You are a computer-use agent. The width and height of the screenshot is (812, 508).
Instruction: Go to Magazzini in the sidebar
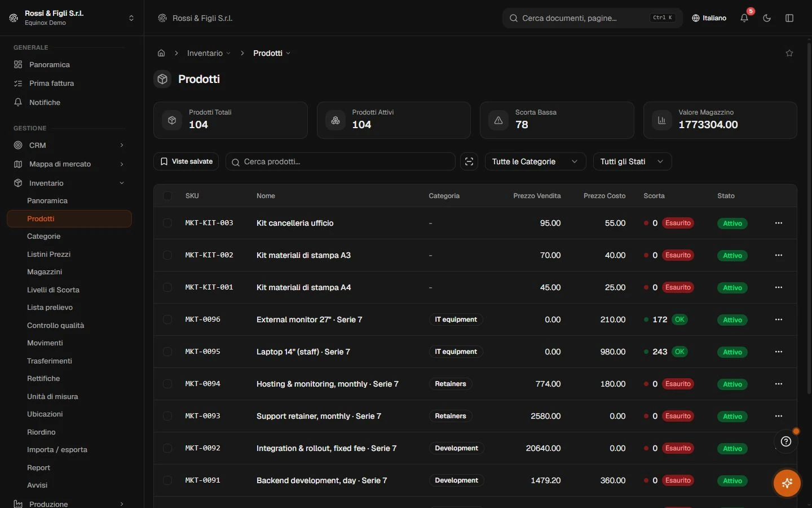[x=45, y=272]
